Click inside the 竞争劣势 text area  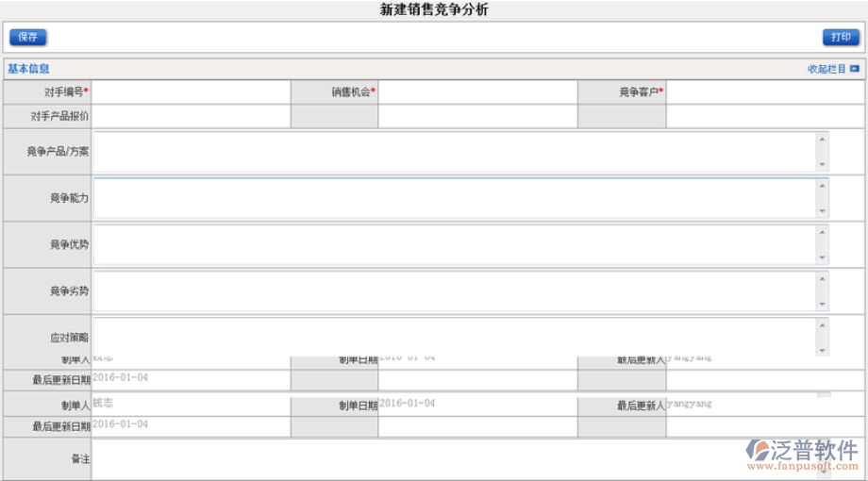pos(453,290)
